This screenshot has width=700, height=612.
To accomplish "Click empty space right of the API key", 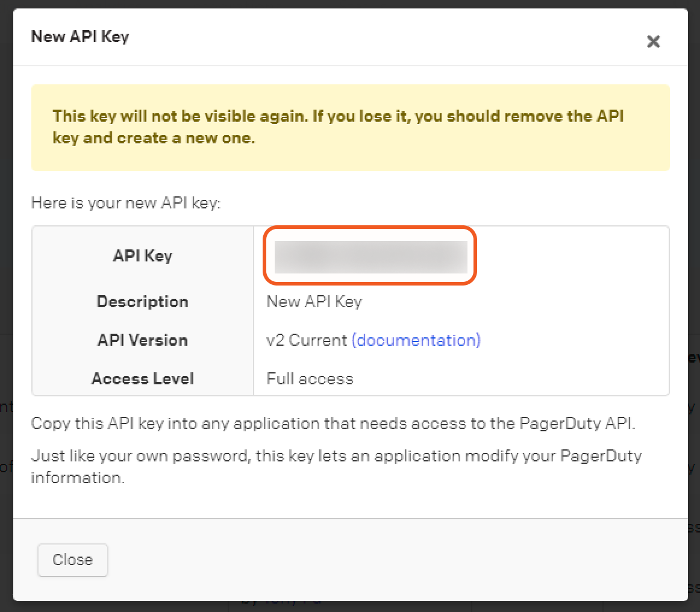I will (572, 257).
